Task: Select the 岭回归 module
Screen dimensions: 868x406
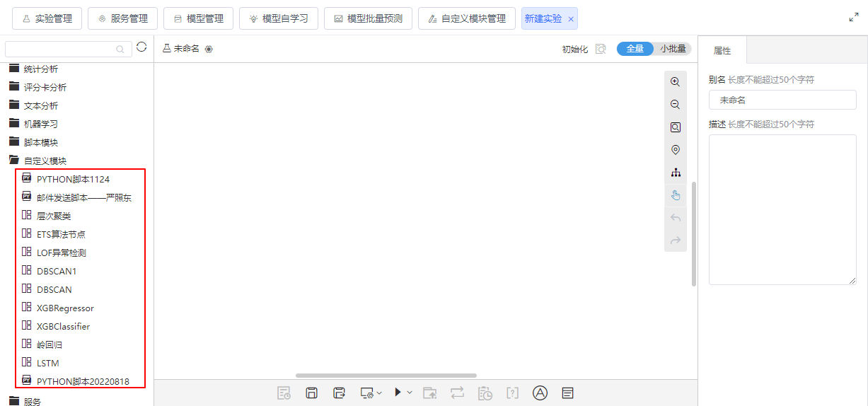Action: click(50, 345)
